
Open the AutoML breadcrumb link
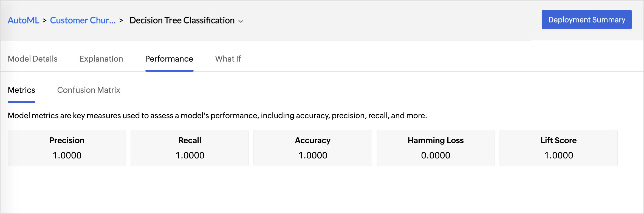pos(23,20)
